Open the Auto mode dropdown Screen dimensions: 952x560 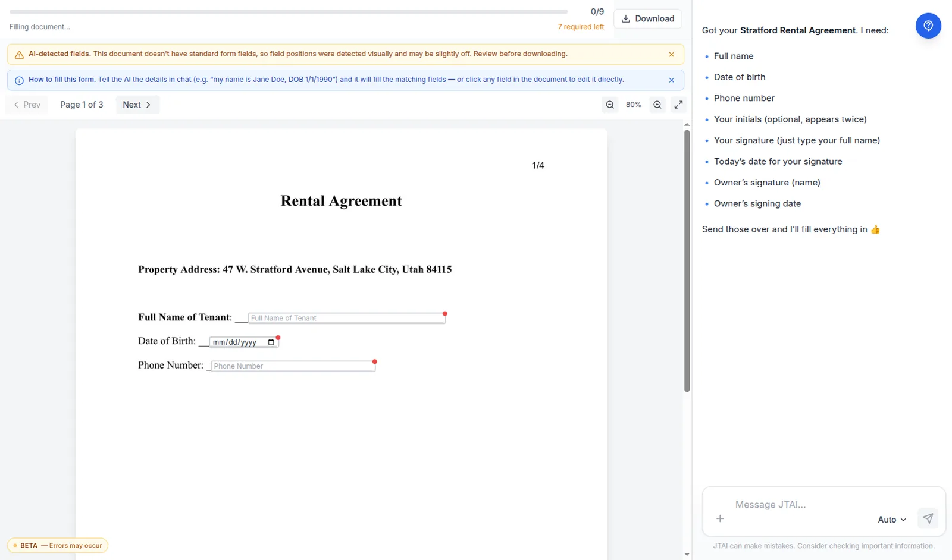(x=892, y=520)
